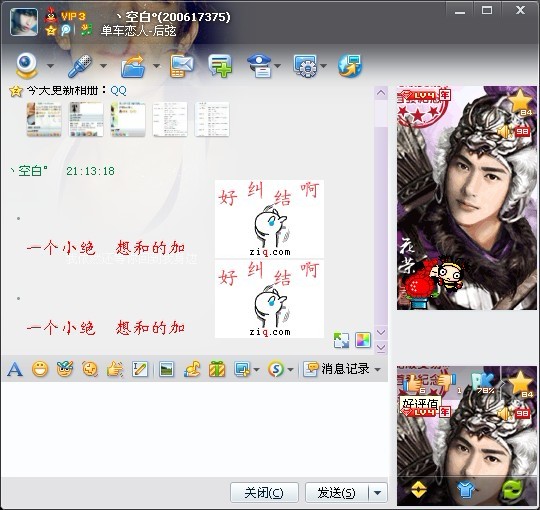The image size is (540, 510).
Task: Click the PK 78% icon on the lower QQ show
Action: [483, 383]
